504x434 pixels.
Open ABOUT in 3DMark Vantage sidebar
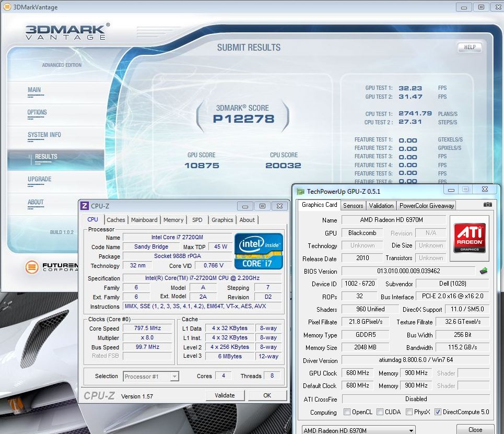[36, 202]
